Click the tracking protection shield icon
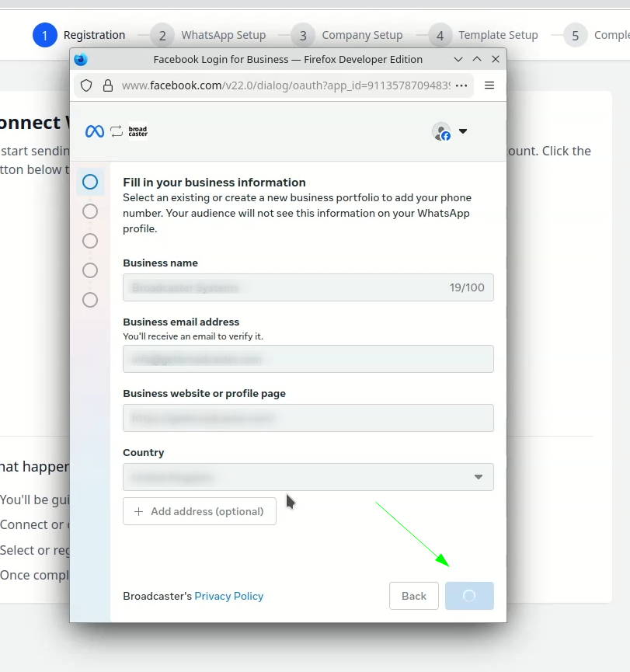Screen dimensions: 630x672 pos(86,85)
